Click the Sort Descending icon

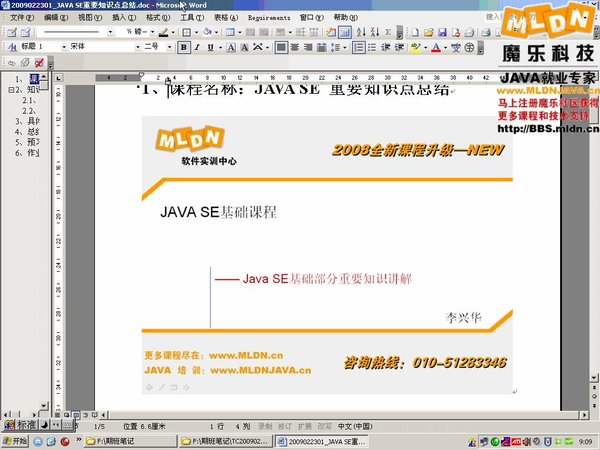pos(375,33)
